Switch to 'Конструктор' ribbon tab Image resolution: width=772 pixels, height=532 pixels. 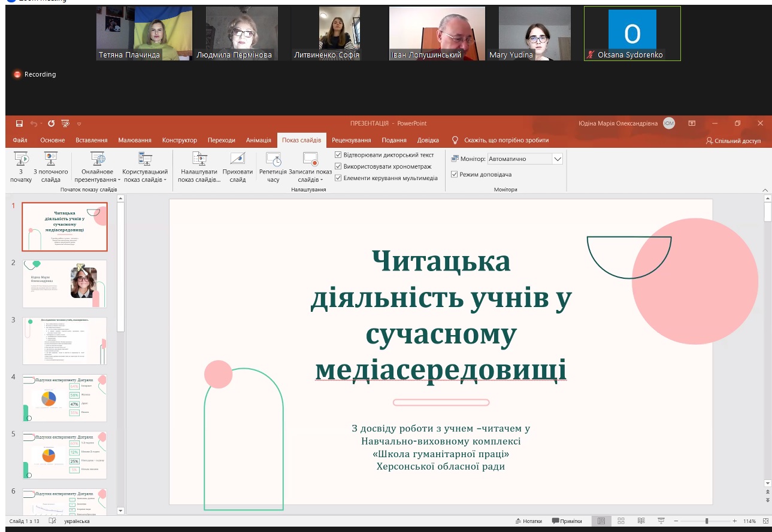point(180,140)
